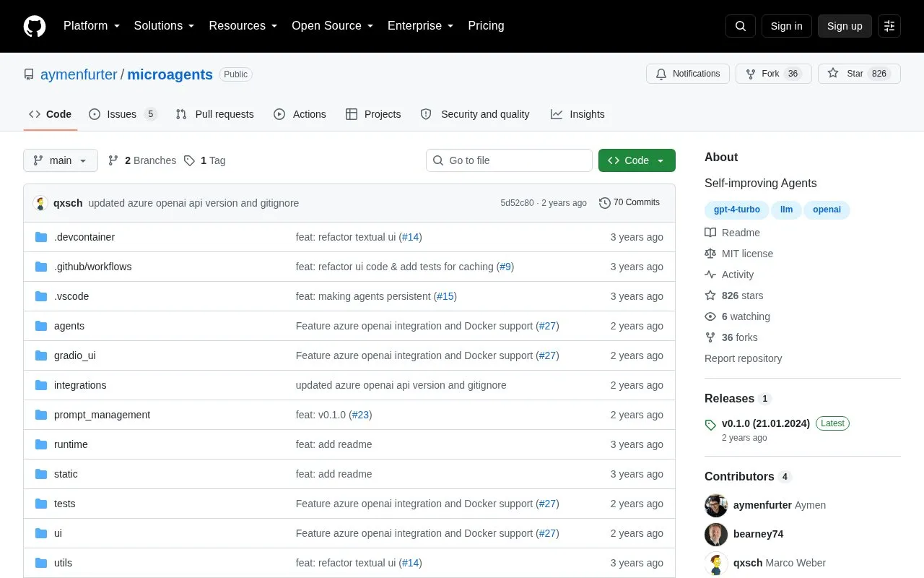Image resolution: width=924 pixels, height=578 pixels.
Task: Open the Actions tab
Action: click(x=300, y=114)
